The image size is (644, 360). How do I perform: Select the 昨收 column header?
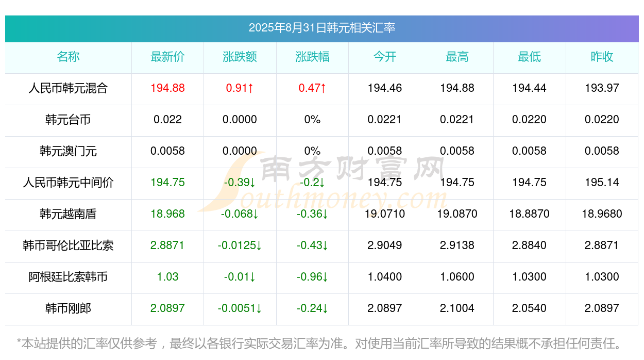click(602, 57)
